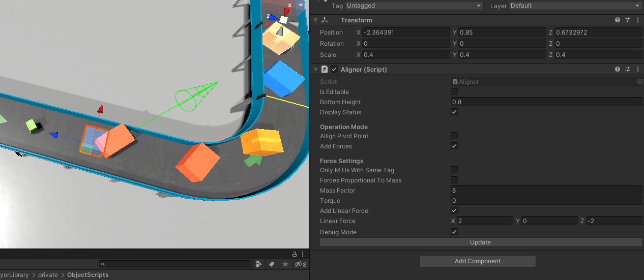644x280 pixels.
Task: Enable the Is Editable checkbox
Action: coord(454,92)
